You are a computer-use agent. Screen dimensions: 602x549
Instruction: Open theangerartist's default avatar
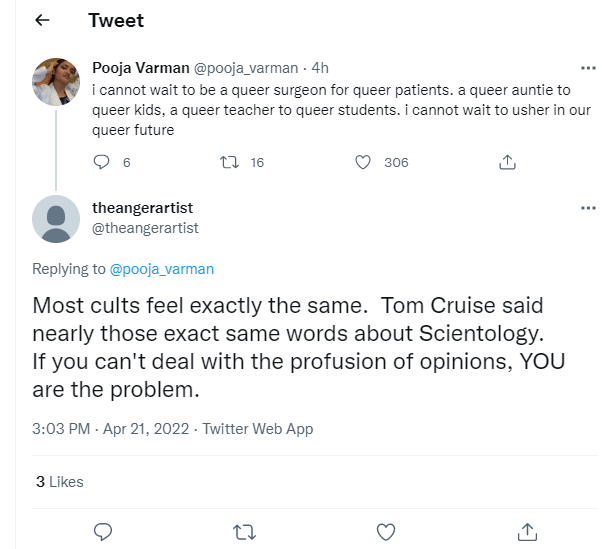pos(56,218)
